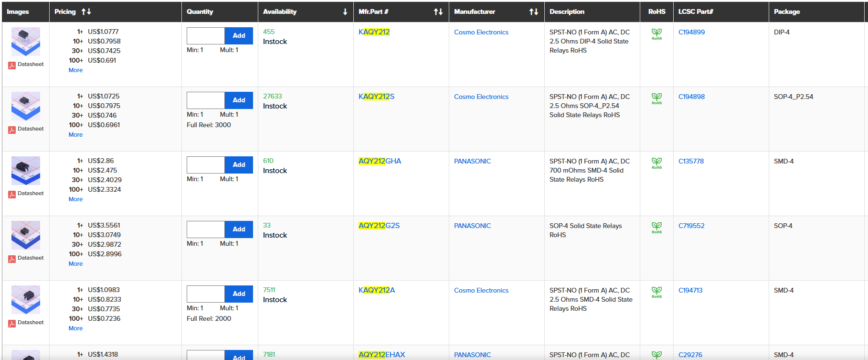868x360 pixels.
Task: Open PDF datasheet icon for KAQY212S
Action: [x=12, y=130]
